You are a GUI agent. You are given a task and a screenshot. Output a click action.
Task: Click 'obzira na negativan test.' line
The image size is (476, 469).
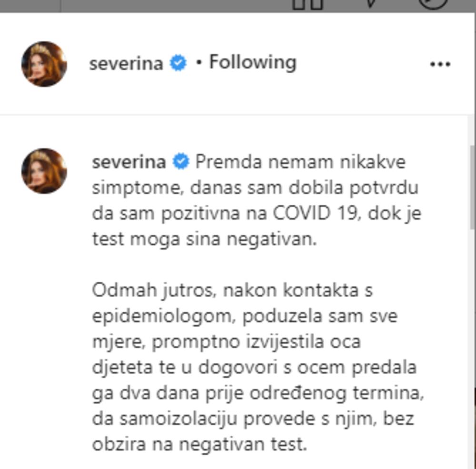199,444
